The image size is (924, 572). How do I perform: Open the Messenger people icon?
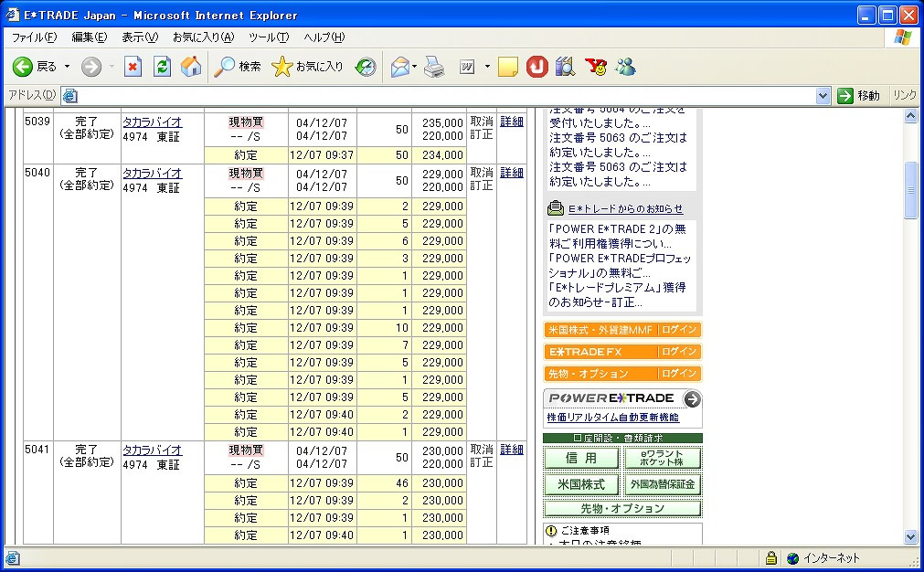(x=625, y=67)
